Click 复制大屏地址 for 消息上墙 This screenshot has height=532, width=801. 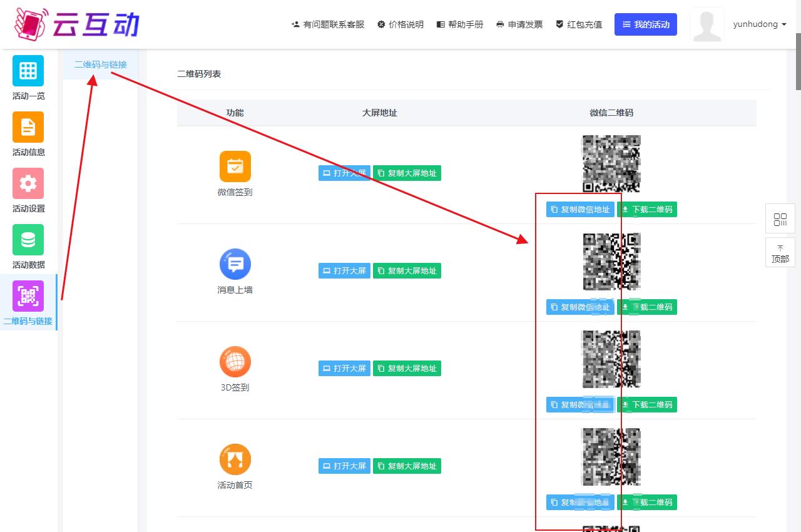(407, 271)
